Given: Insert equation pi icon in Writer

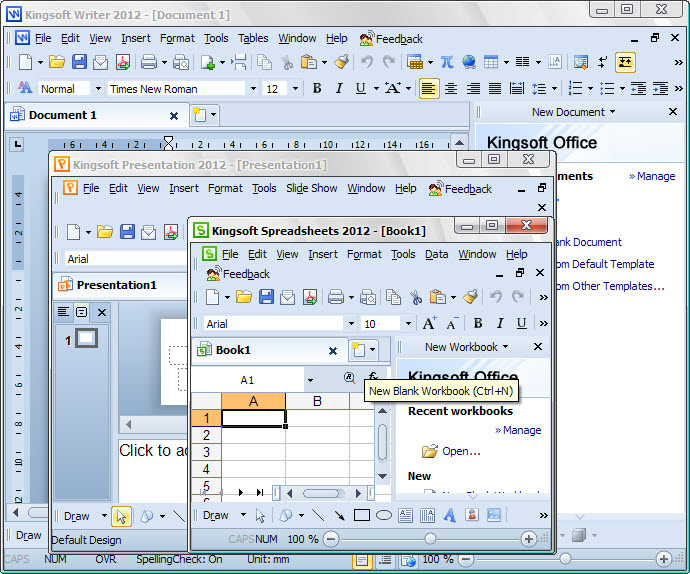Looking at the screenshot, I should [x=447, y=62].
